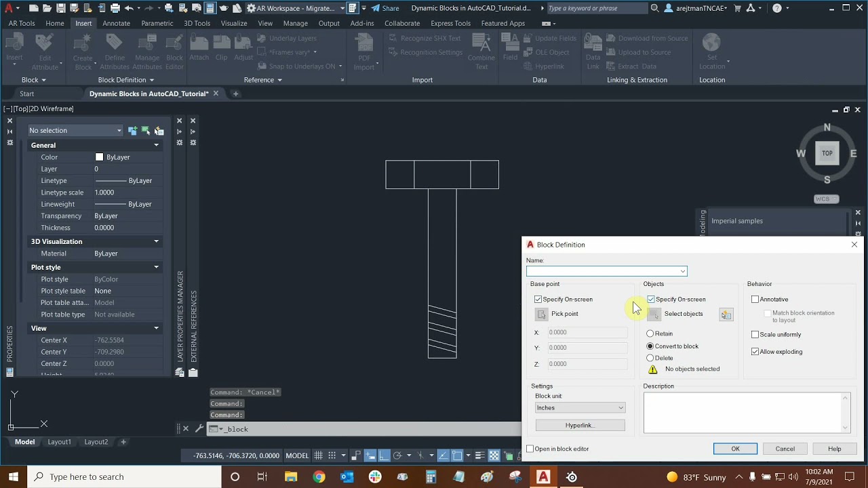Enable Scale uniformly checkbox
Image resolution: width=868 pixels, height=488 pixels.
755,335
